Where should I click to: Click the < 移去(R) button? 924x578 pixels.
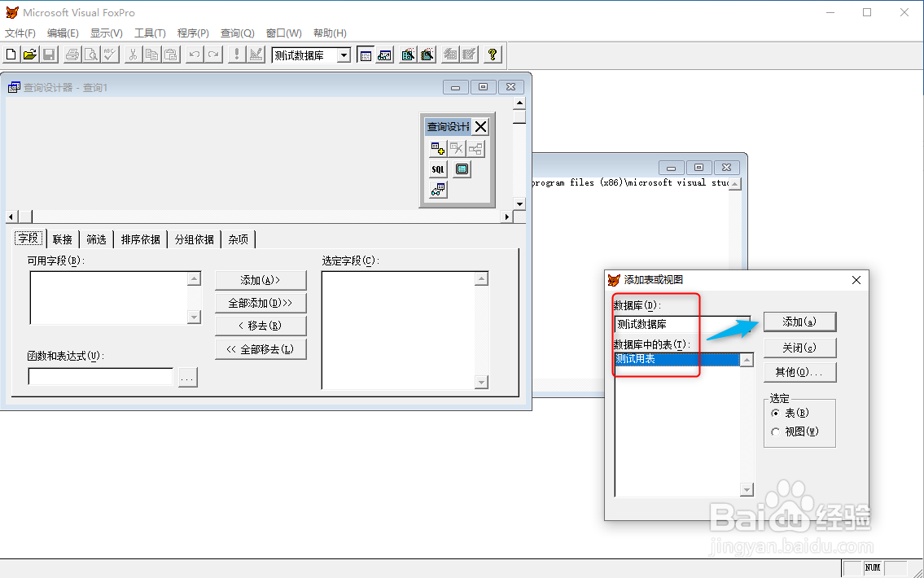261,326
